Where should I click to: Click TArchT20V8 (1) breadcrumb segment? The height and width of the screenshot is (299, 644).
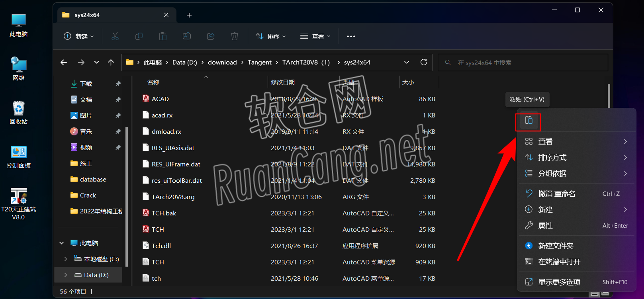coord(306,63)
